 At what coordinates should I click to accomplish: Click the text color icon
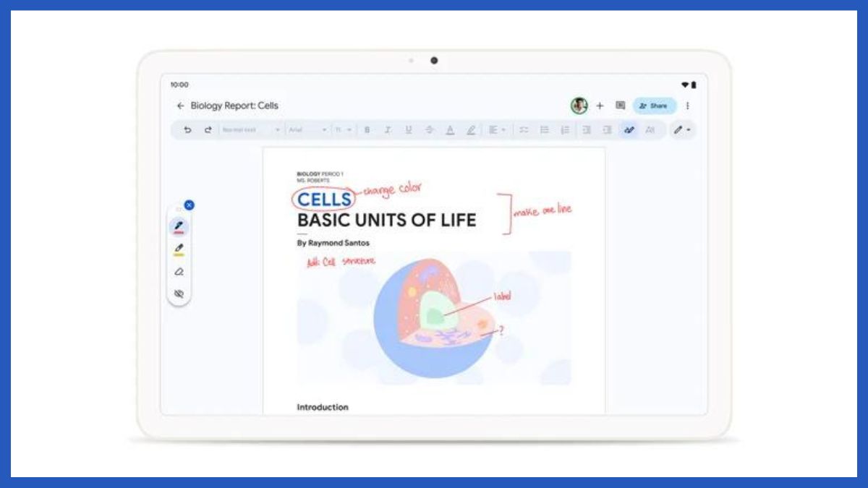tap(450, 130)
